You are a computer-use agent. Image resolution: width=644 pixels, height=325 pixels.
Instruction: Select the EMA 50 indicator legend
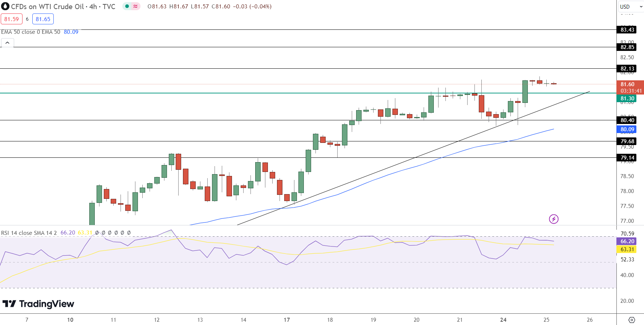pos(31,32)
